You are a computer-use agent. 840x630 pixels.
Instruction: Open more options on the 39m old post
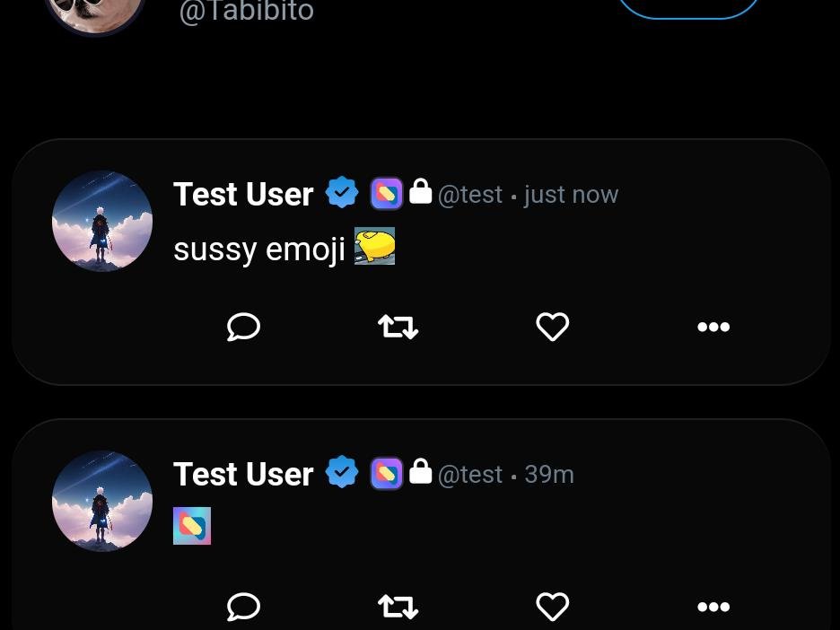tap(713, 607)
